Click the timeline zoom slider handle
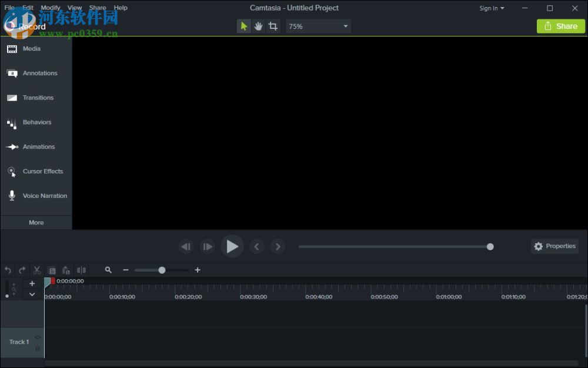 (x=162, y=270)
